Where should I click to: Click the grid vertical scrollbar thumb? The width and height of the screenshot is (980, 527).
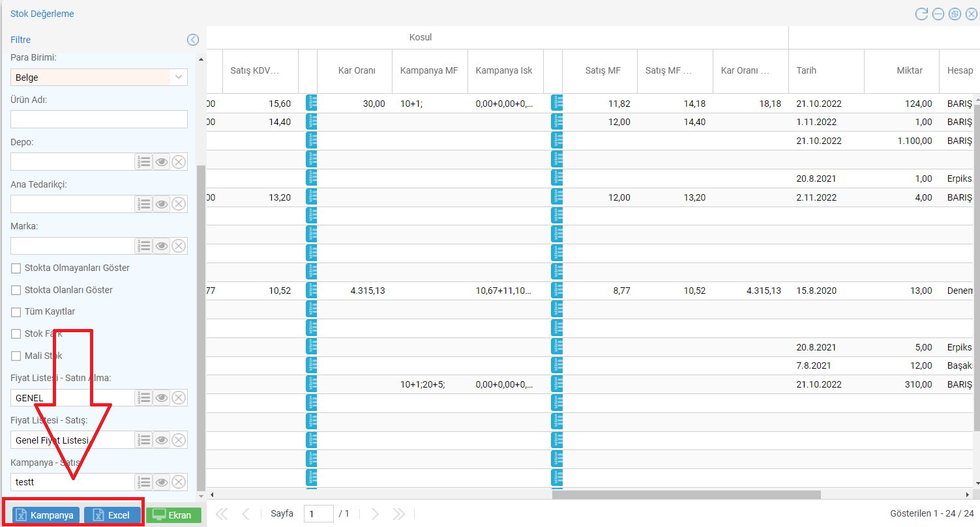pyautogui.click(x=976, y=267)
